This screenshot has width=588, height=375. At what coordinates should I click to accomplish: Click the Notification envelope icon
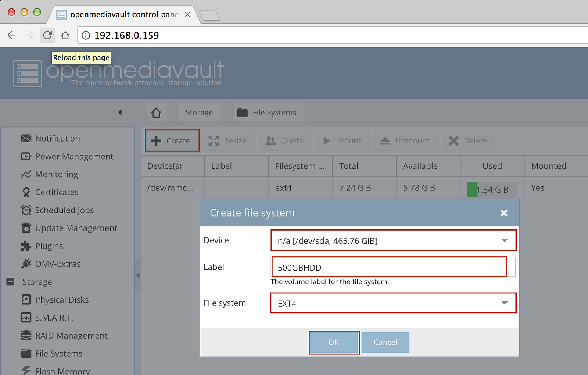[x=26, y=138]
